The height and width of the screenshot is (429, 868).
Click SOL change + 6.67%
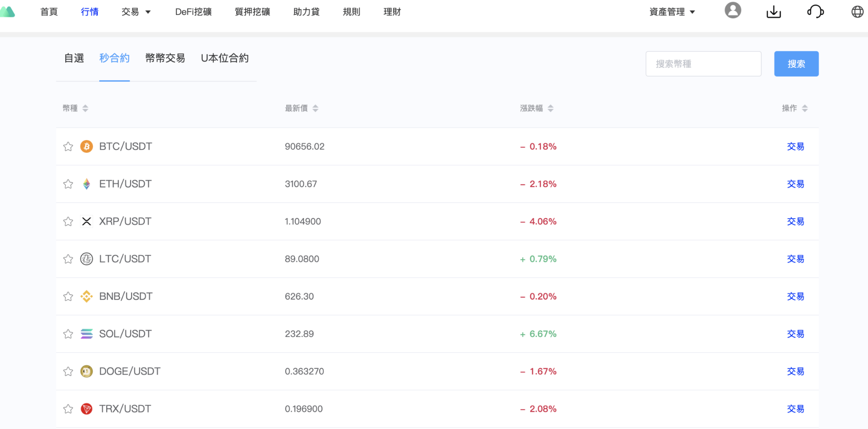(x=538, y=334)
